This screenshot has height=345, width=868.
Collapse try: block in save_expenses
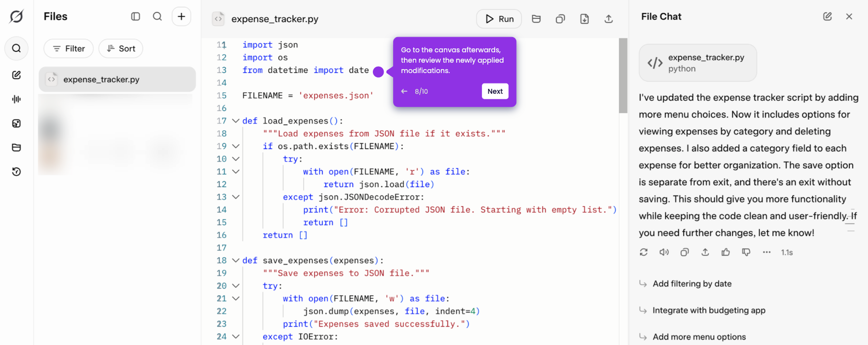(236, 286)
